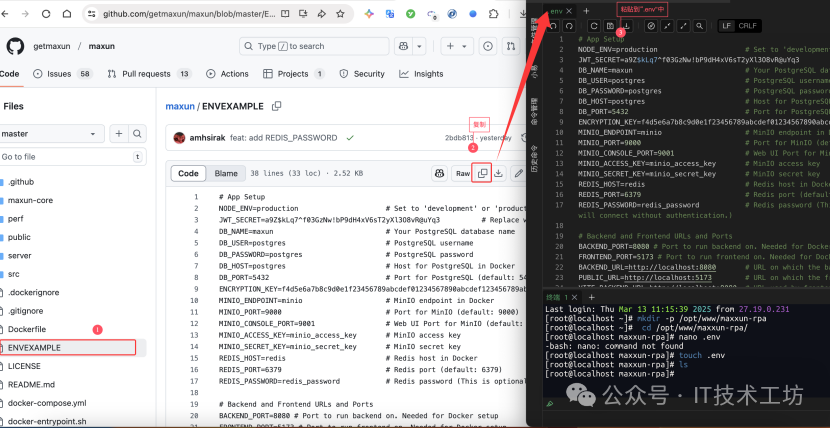
Task: Click the GitHub Octocat logo
Action: point(15,46)
